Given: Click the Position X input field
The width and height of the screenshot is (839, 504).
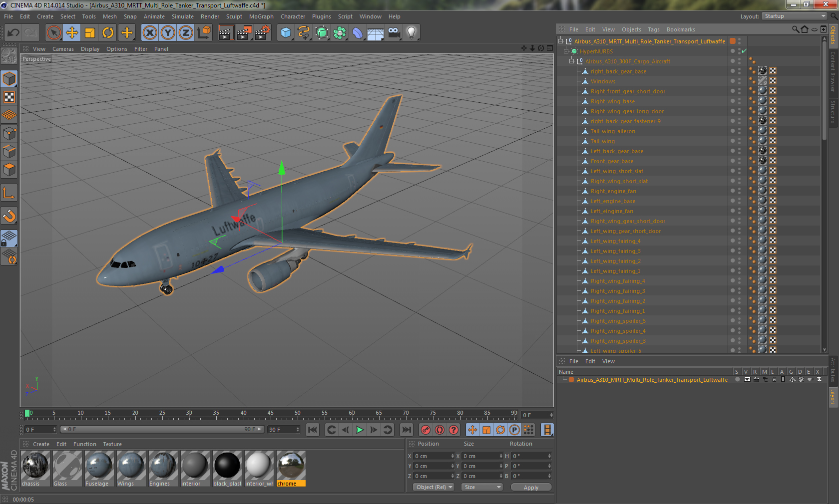Looking at the screenshot, I should point(433,456).
